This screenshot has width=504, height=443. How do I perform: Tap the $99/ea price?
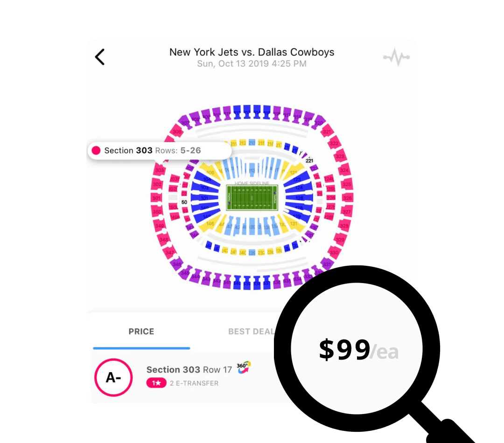pyautogui.click(x=358, y=350)
